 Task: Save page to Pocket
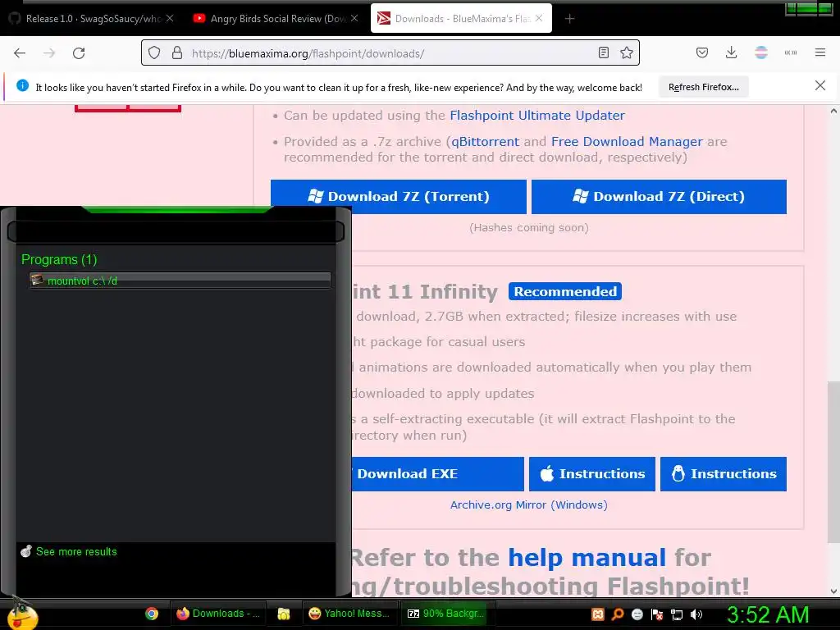(702, 52)
